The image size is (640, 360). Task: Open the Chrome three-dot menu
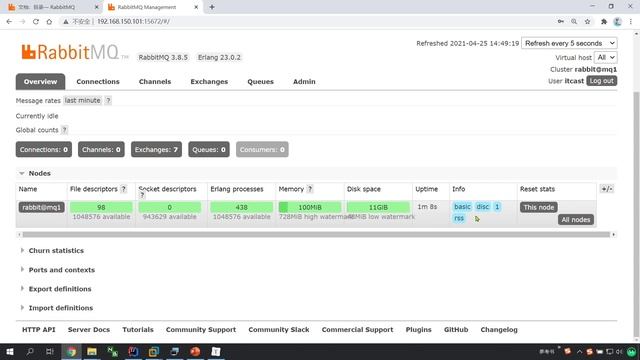coord(631,22)
